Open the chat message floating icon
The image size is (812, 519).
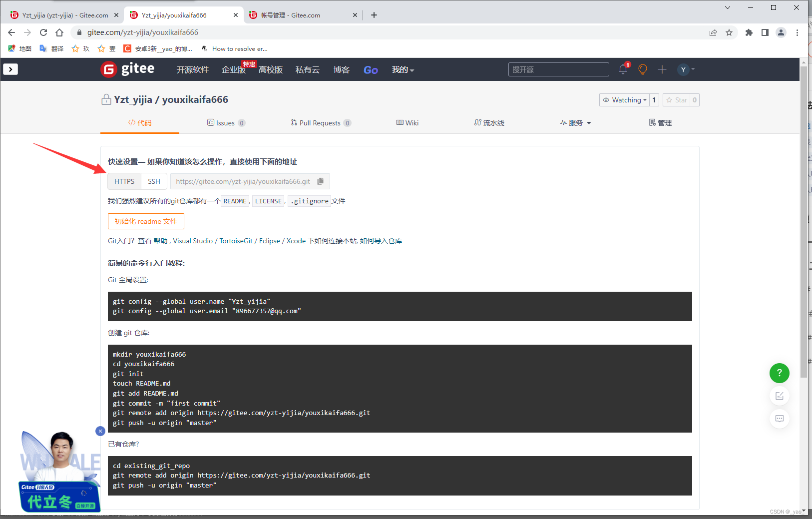click(x=779, y=419)
